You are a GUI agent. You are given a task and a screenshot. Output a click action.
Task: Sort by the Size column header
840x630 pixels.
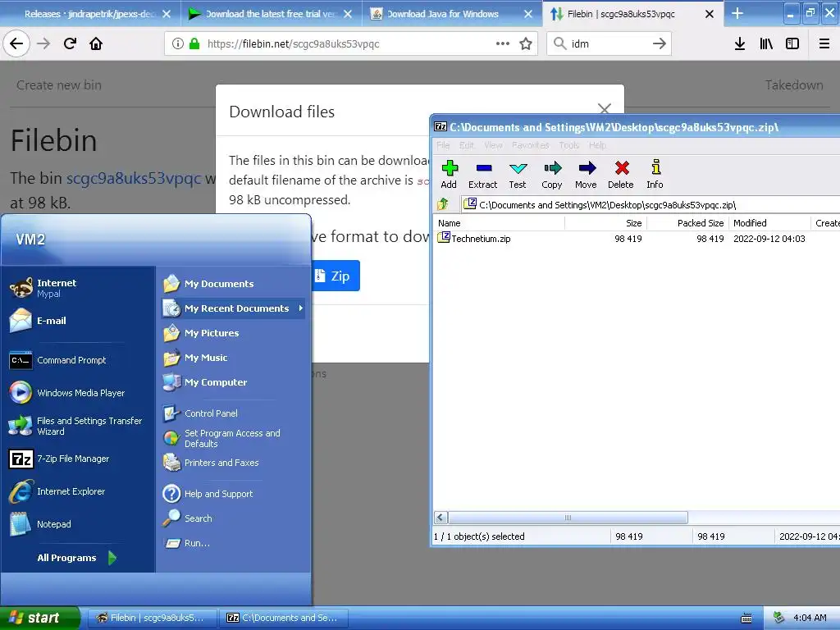pyautogui.click(x=606, y=223)
